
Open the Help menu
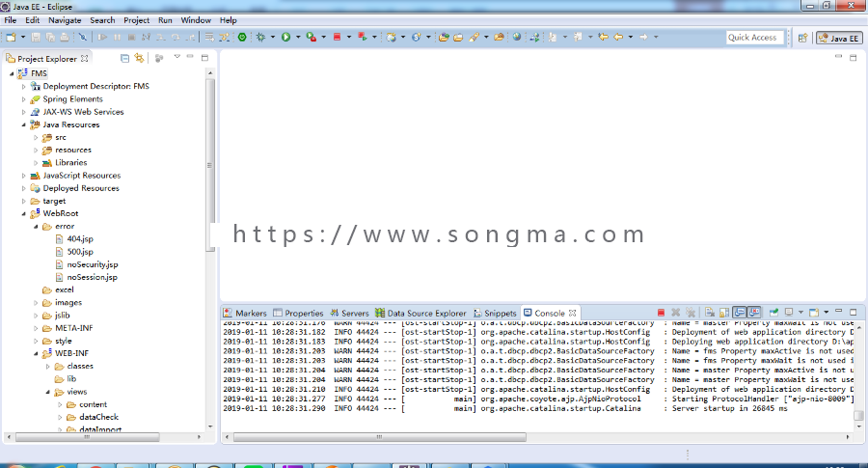tap(228, 20)
